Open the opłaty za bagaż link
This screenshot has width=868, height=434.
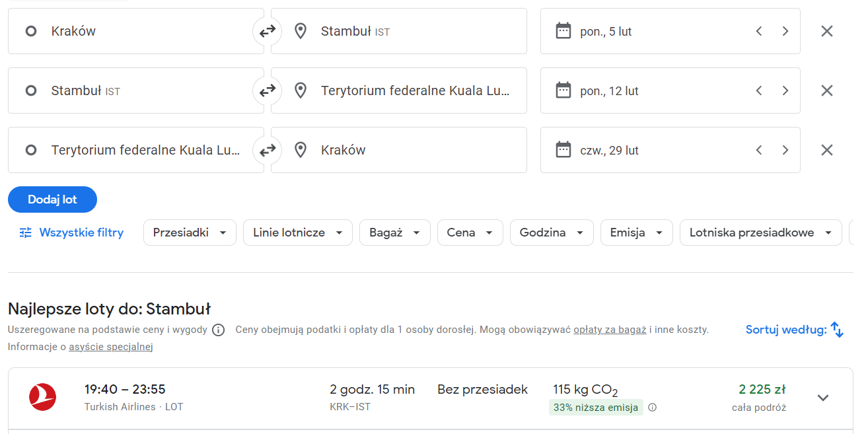coord(610,330)
